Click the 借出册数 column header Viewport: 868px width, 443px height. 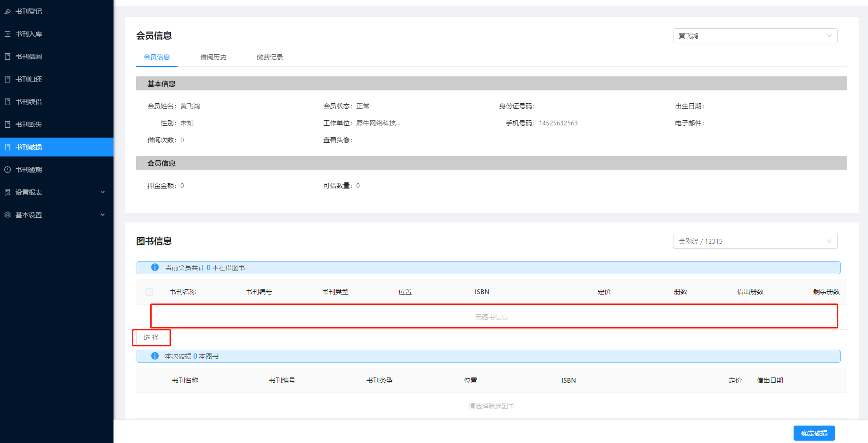coord(750,292)
